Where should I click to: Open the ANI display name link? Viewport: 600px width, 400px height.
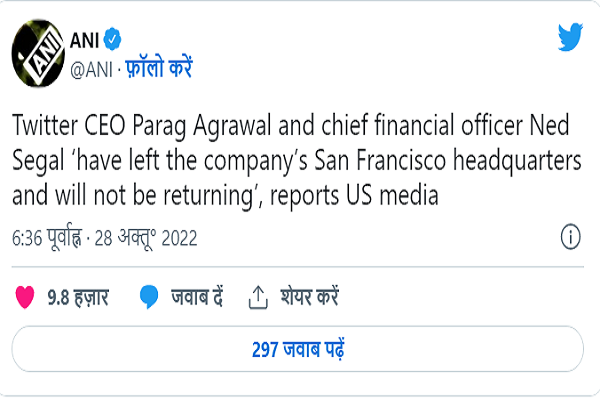[83, 38]
